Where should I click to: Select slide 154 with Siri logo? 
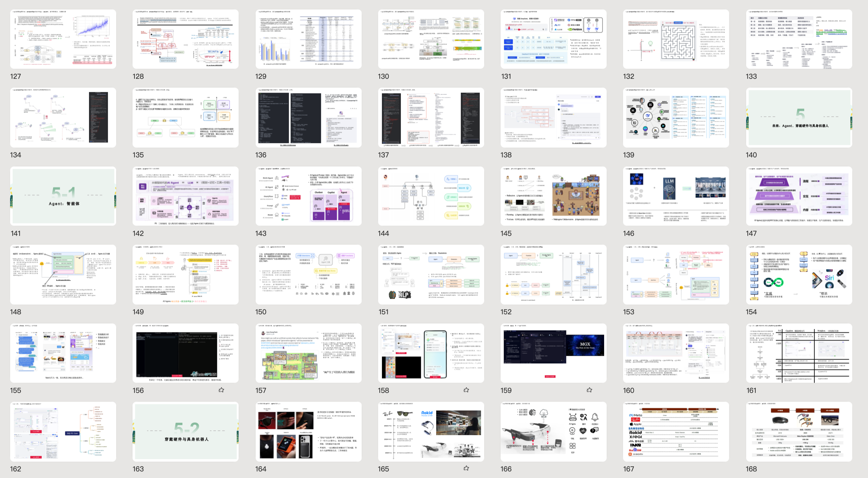point(798,274)
